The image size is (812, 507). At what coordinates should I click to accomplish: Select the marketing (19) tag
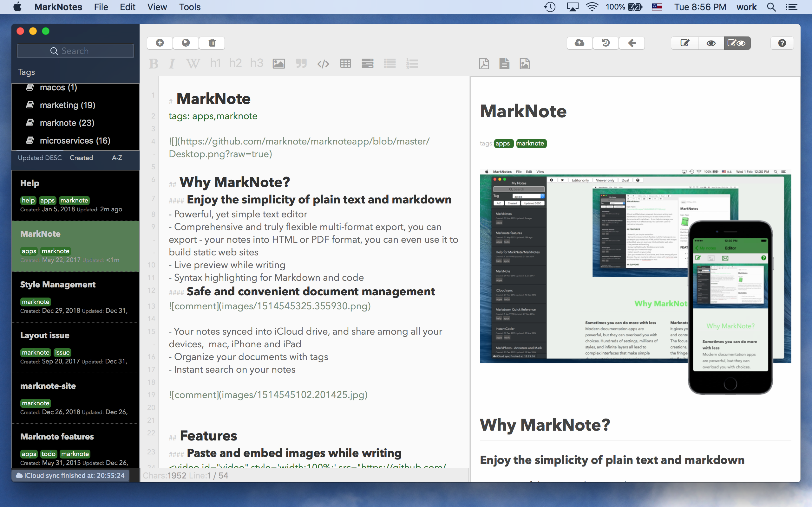point(68,105)
